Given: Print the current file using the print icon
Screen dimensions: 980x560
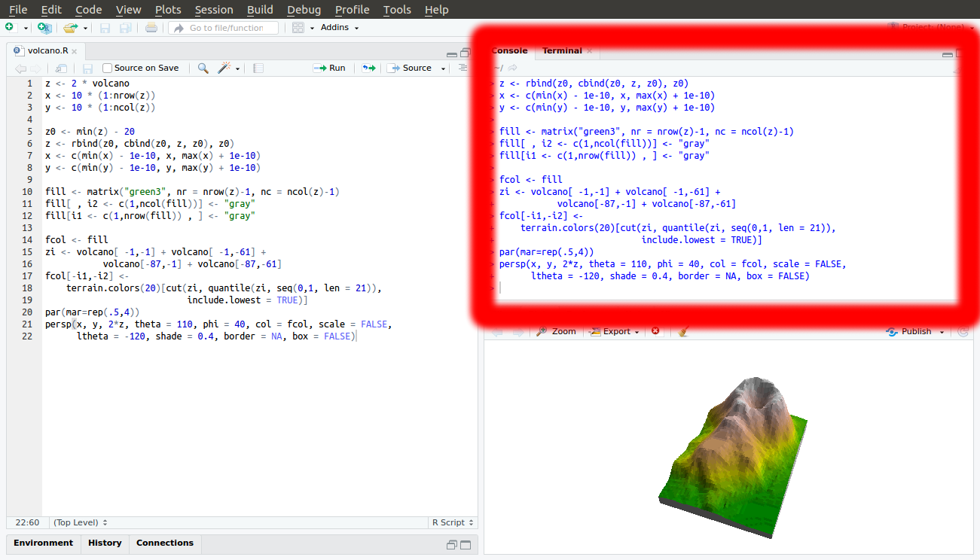Looking at the screenshot, I should point(150,26).
